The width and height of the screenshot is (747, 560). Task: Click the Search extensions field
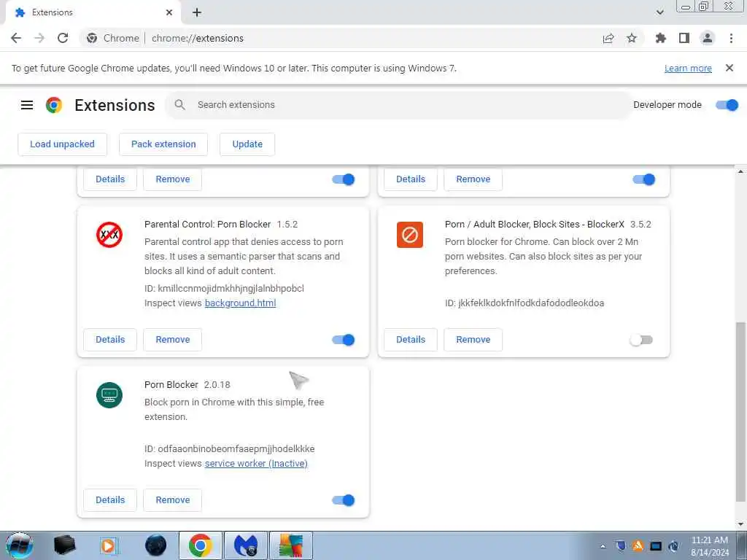coord(398,105)
